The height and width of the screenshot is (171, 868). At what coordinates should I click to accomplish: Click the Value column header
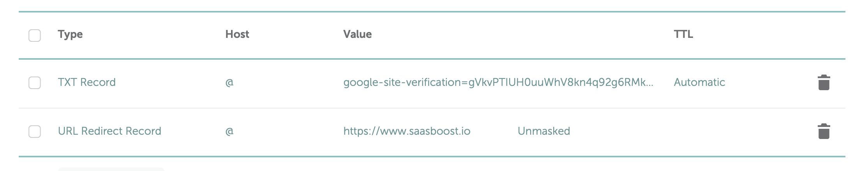pyautogui.click(x=357, y=34)
